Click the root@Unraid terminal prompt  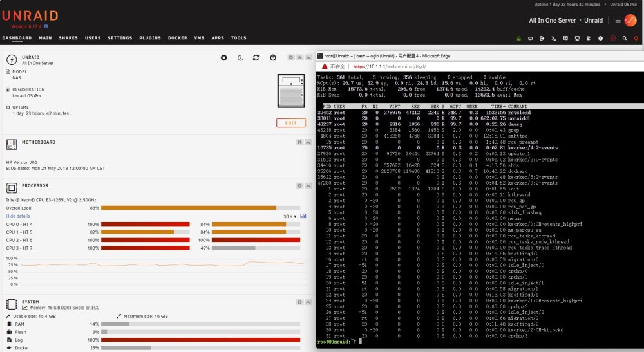pos(337,341)
